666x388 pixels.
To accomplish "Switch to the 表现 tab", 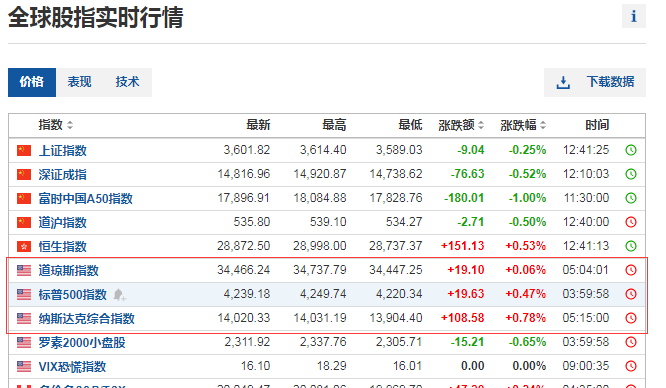I will [x=79, y=82].
